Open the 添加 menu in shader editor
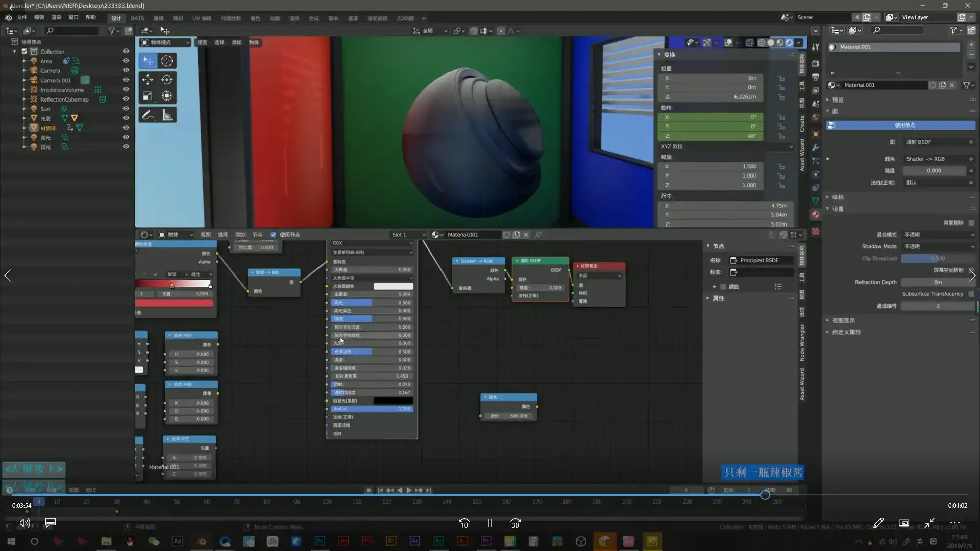 point(240,235)
